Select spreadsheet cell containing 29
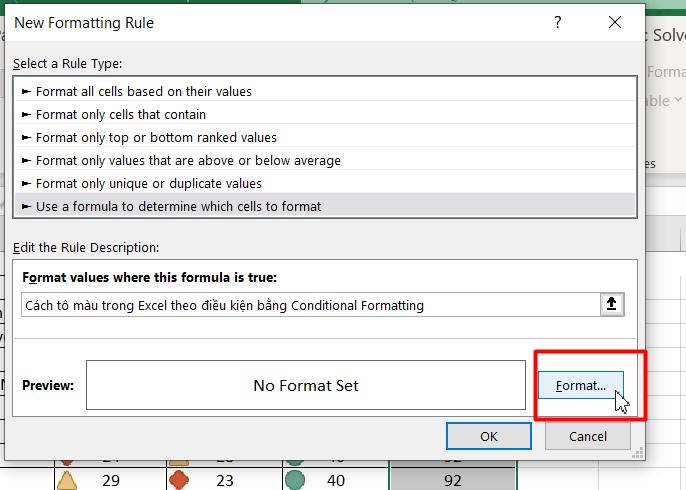 (110, 479)
